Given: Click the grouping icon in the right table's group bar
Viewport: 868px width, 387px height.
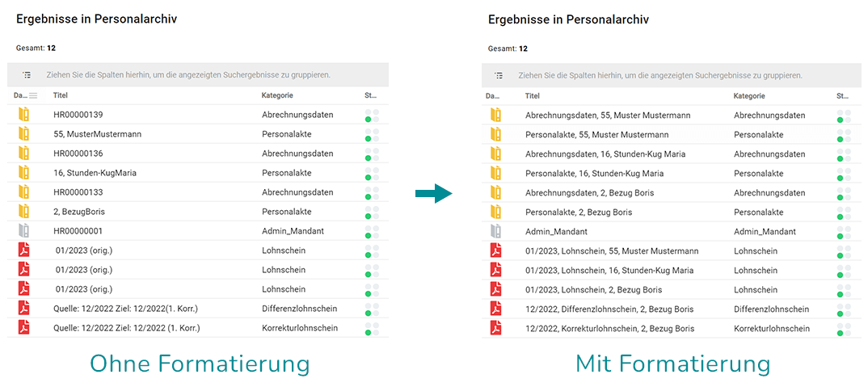Looking at the screenshot, I should (499, 75).
